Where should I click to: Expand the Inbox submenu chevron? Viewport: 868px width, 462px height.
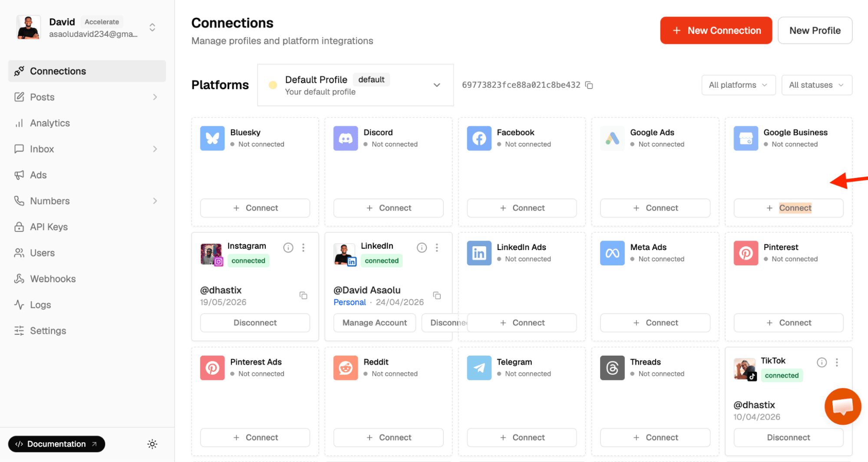(155, 149)
